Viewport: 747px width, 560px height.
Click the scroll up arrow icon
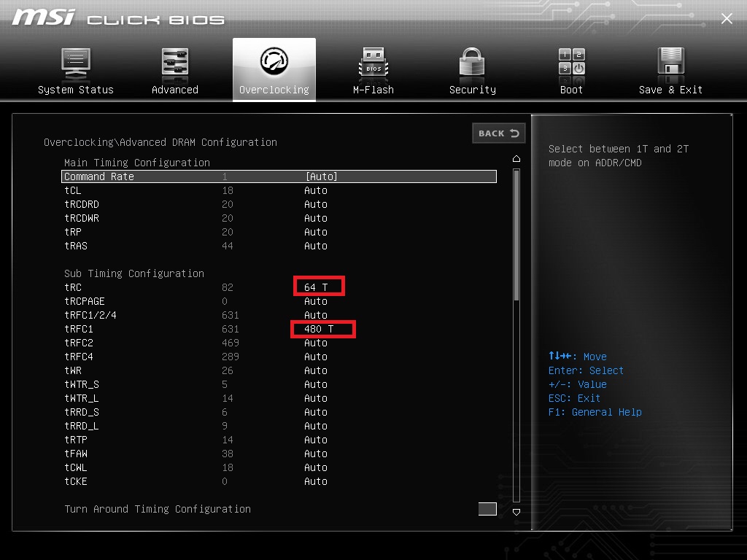coord(516,158)
